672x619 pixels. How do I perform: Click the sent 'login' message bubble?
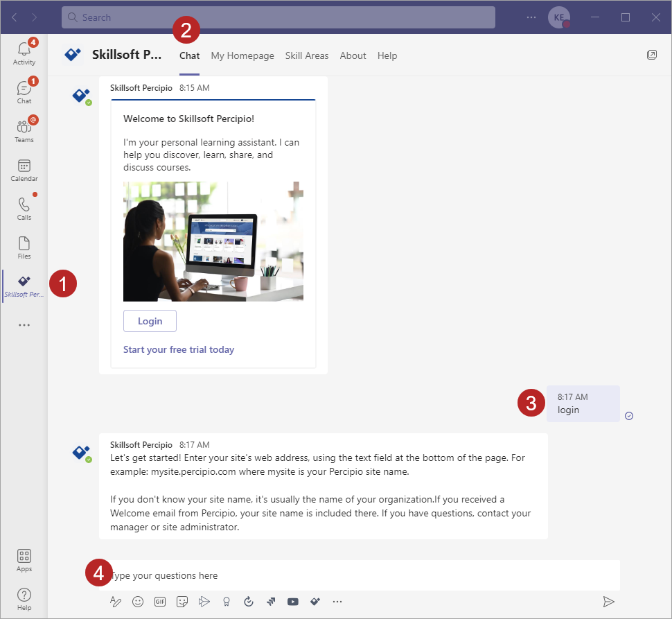[583, 403]
